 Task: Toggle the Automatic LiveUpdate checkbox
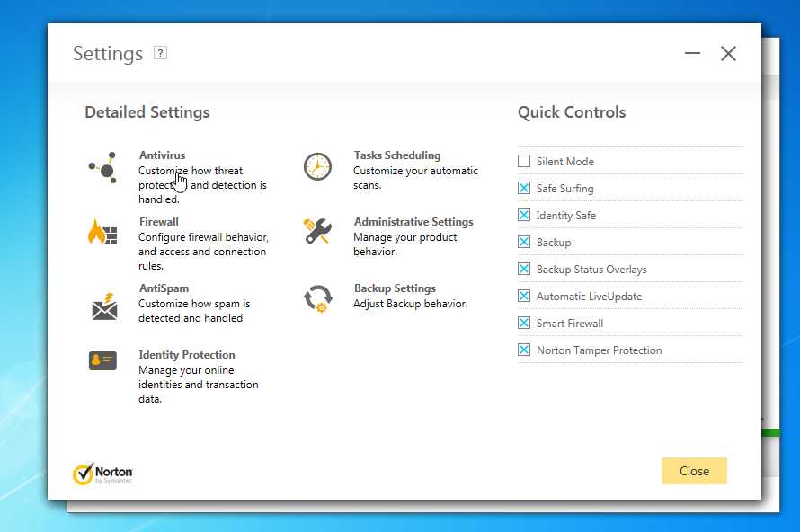point(524,297)
